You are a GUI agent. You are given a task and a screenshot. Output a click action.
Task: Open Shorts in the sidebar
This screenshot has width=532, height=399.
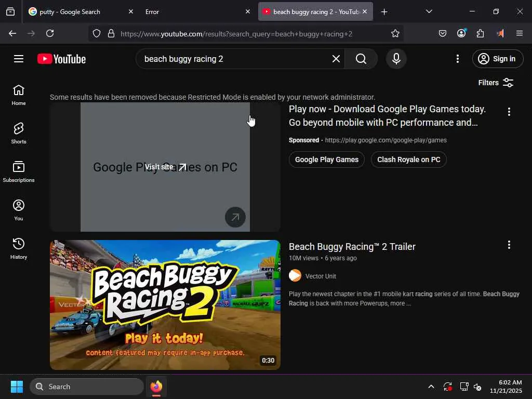(19, 134)
